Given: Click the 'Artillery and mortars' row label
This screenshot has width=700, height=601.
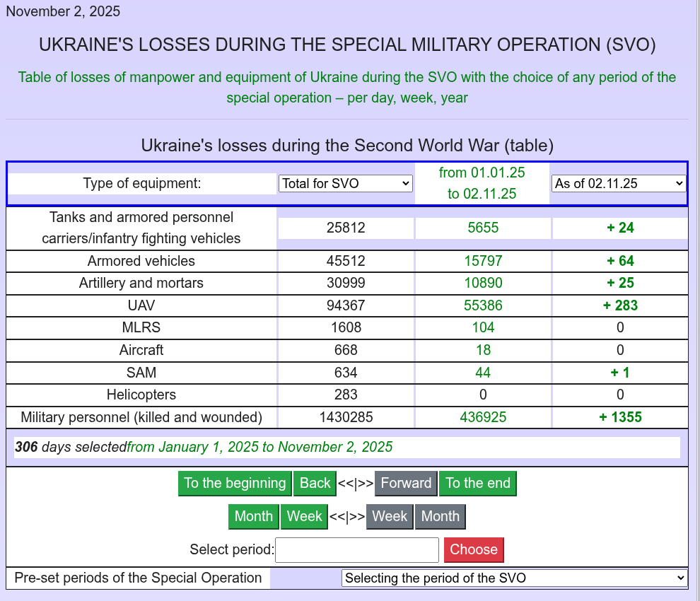Looking at the screenshot, I should pos(141,283).
